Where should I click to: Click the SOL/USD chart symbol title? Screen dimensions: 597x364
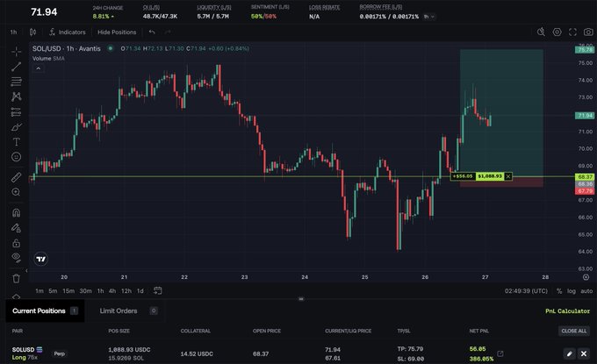(x=66, y=49)
